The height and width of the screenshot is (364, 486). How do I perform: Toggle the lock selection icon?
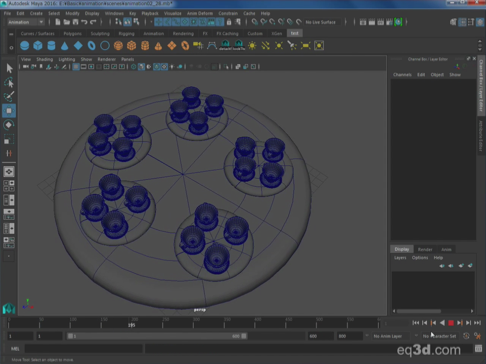click(229, 22)
